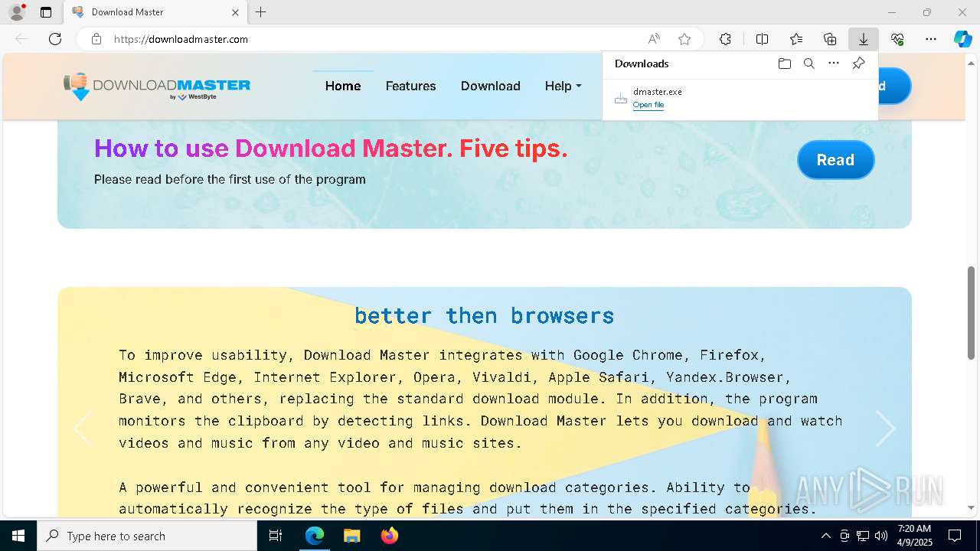Screen dimensions: 980x551
Task: Open Copilot sidebar icon
Action: pyautogui.click(x=962, y=39)
